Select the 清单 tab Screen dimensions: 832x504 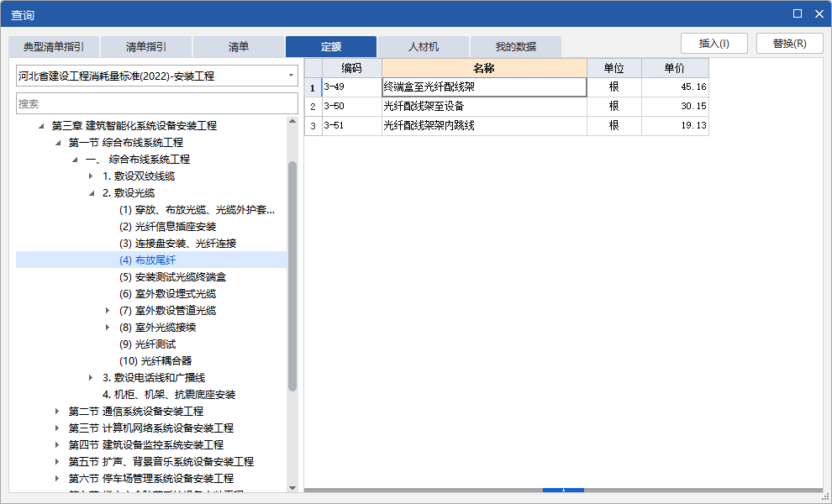coord(238,47)
